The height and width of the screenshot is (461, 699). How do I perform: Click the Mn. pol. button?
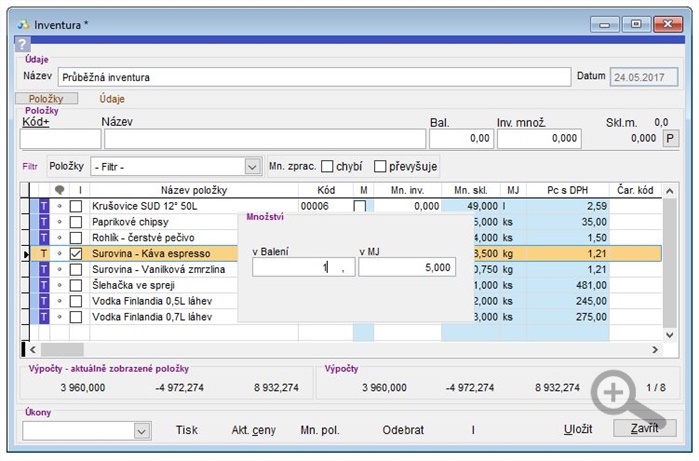coord(320,430)
